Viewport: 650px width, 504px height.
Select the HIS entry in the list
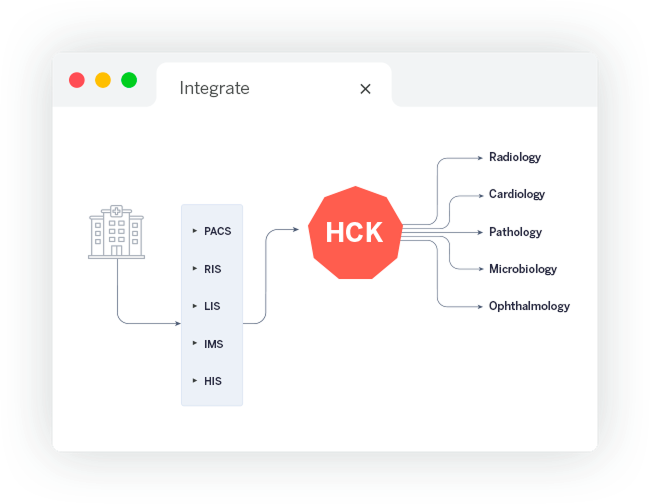point(212,381)
